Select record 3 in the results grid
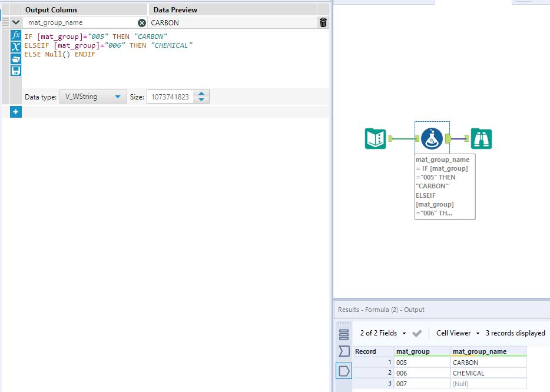Viewport: 550px width, 392px height. point(389,383)
